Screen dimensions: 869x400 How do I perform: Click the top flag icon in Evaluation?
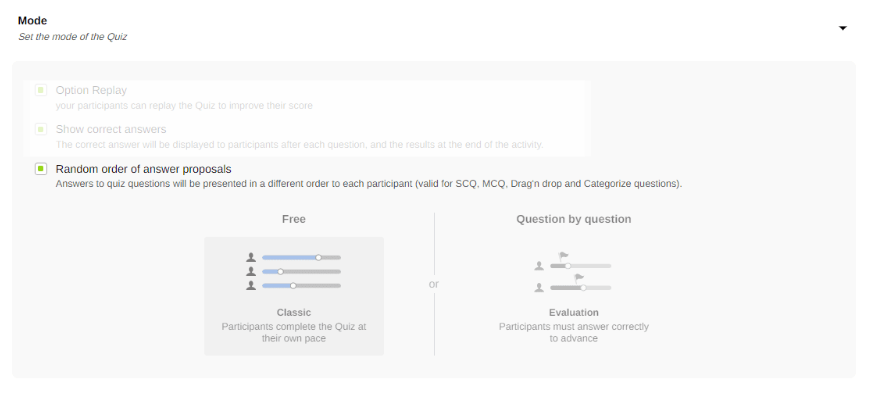(x=564, y=255)
